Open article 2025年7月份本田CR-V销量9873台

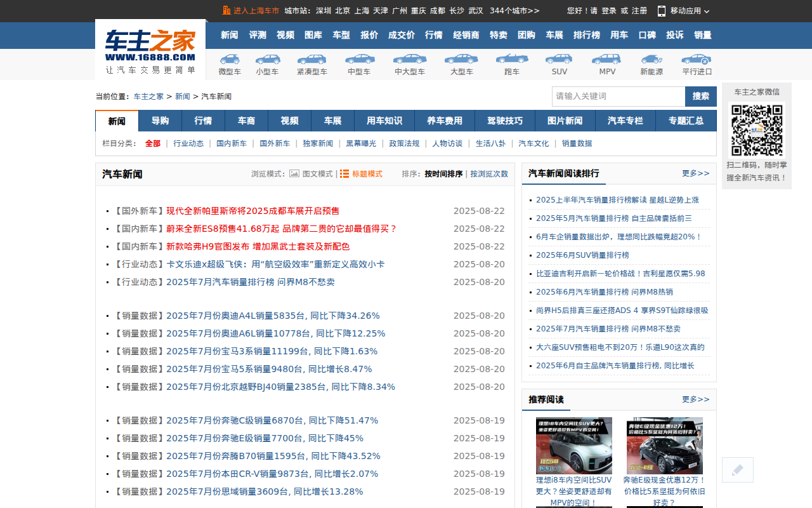pos(272,474)
